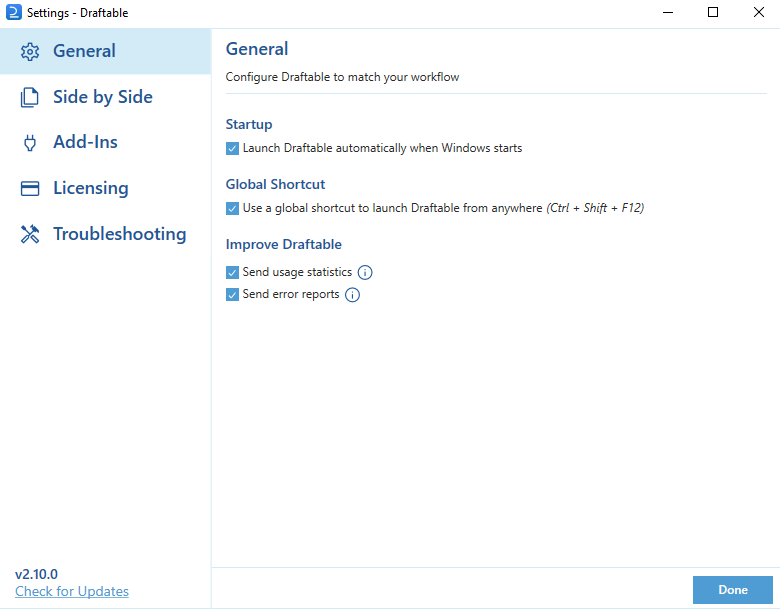
Task: Click the Side by Side documents icon
Action: (29, 97)
